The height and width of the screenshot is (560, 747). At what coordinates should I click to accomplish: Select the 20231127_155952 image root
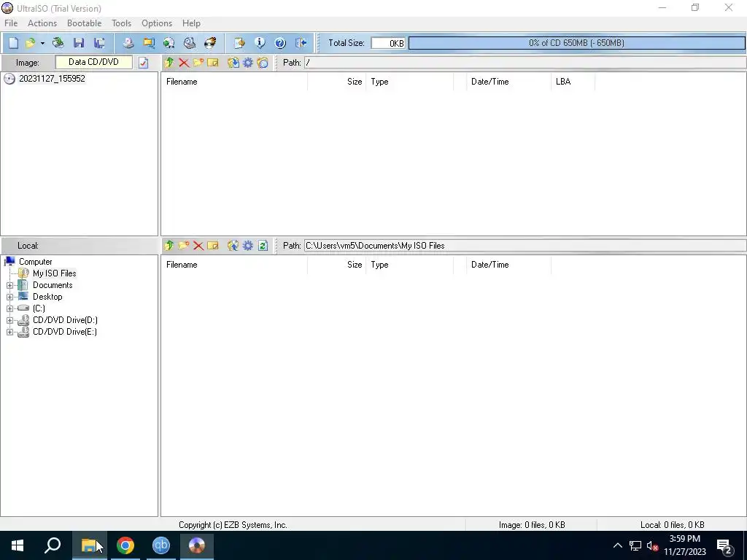pos(52,79)
